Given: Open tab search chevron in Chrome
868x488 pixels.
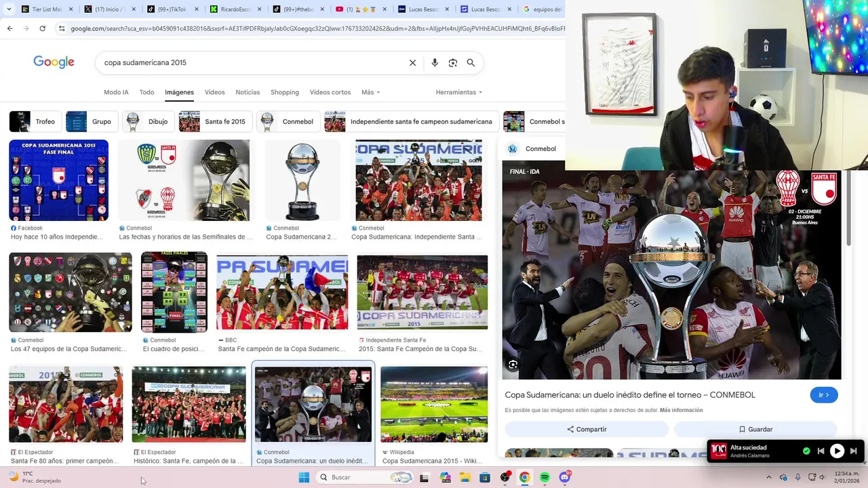Looking at the screenshot, I should pyautogui.click(x=9, y=9).
